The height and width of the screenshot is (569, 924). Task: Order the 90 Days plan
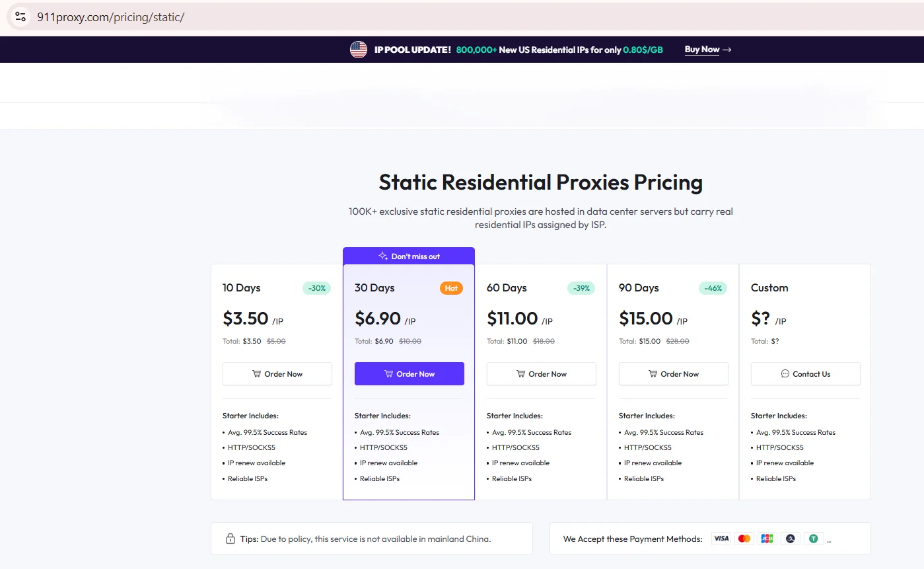point(674,374)
